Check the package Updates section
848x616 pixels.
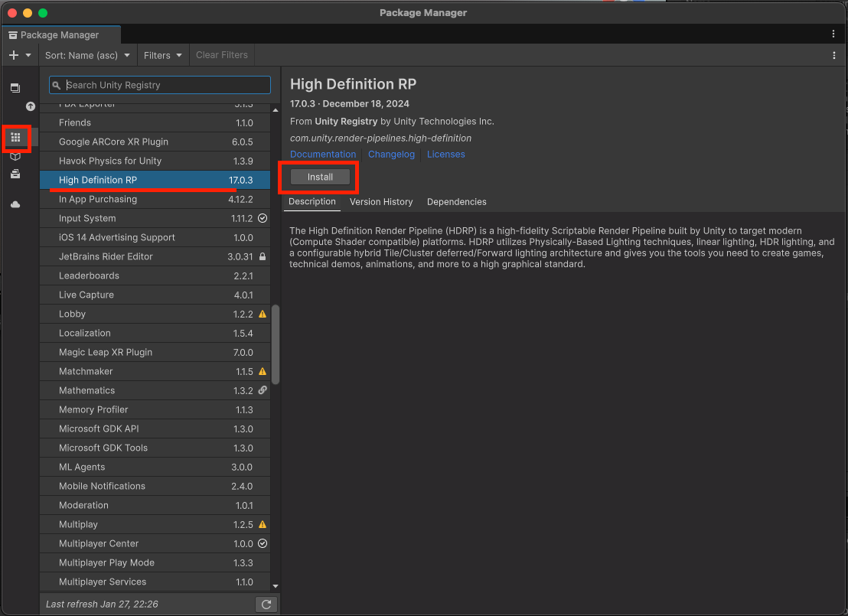click(15, 106)
